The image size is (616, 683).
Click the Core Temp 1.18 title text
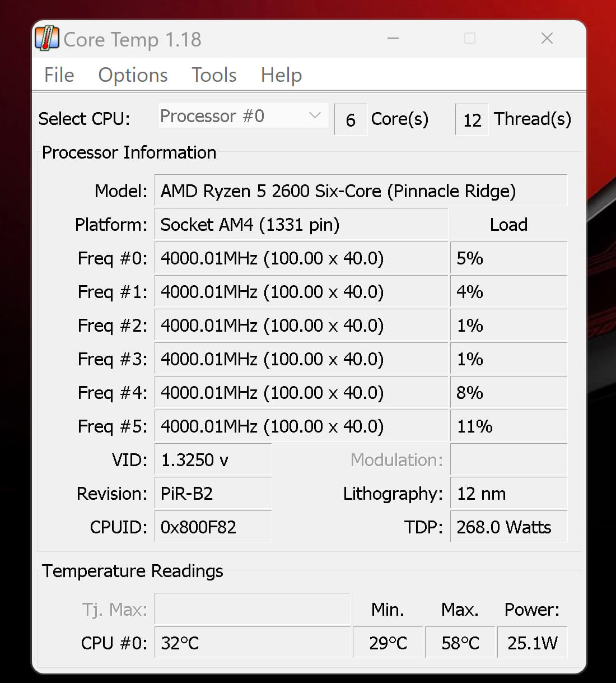pos(132,40)
